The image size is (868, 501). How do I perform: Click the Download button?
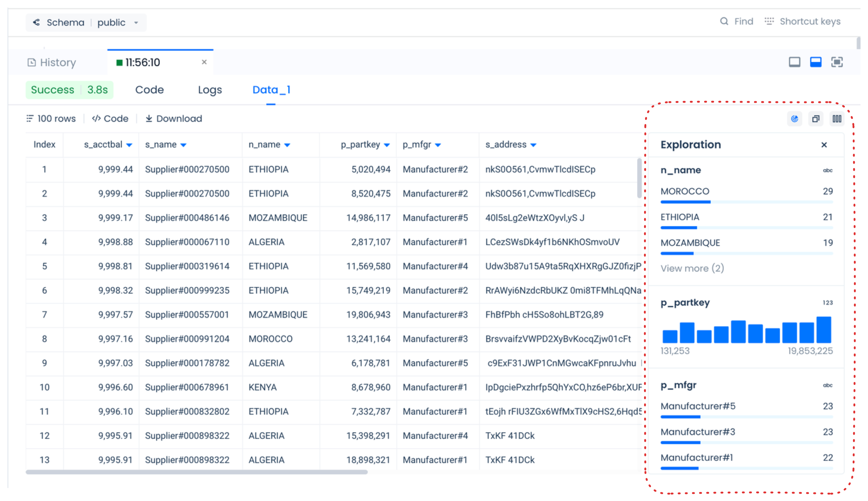pos(174,119)
